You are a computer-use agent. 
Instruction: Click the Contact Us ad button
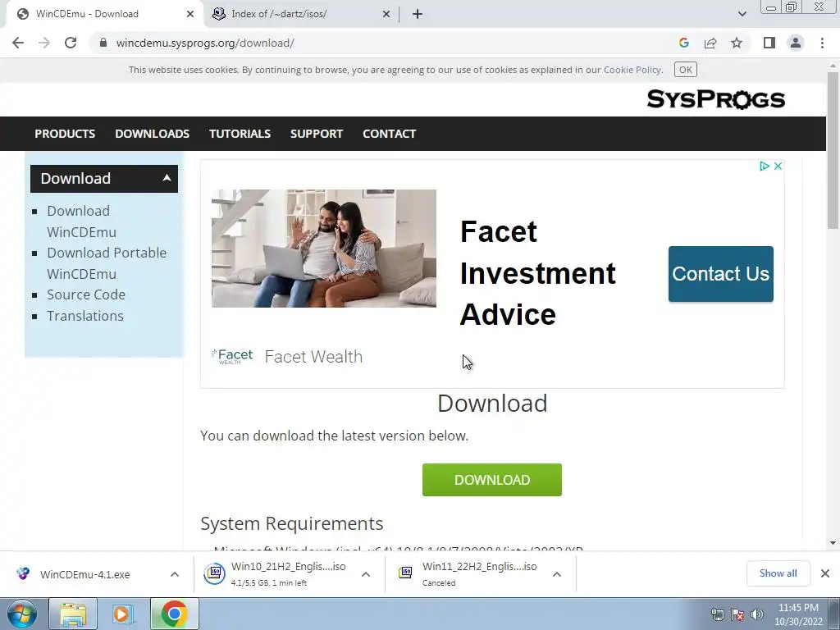pyautogui.click(x=720, y=274)
